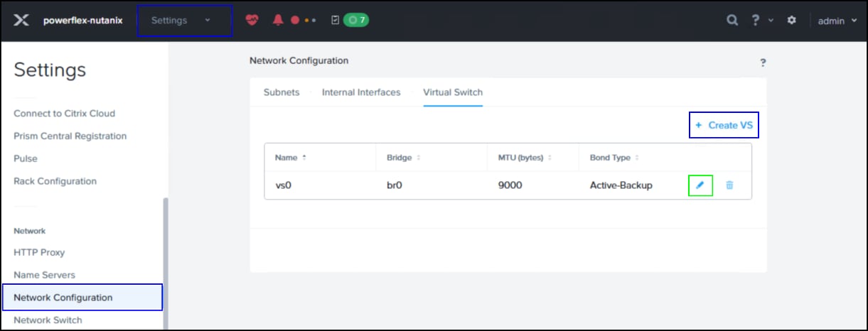The height and width of the screenshot is (331, 868).
Task: Expand the admin user dropdown
Action: [837, 21]
